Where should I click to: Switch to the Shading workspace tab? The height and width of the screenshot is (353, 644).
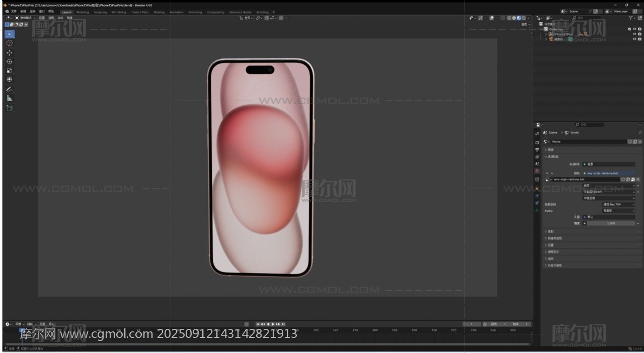point(159,12)
